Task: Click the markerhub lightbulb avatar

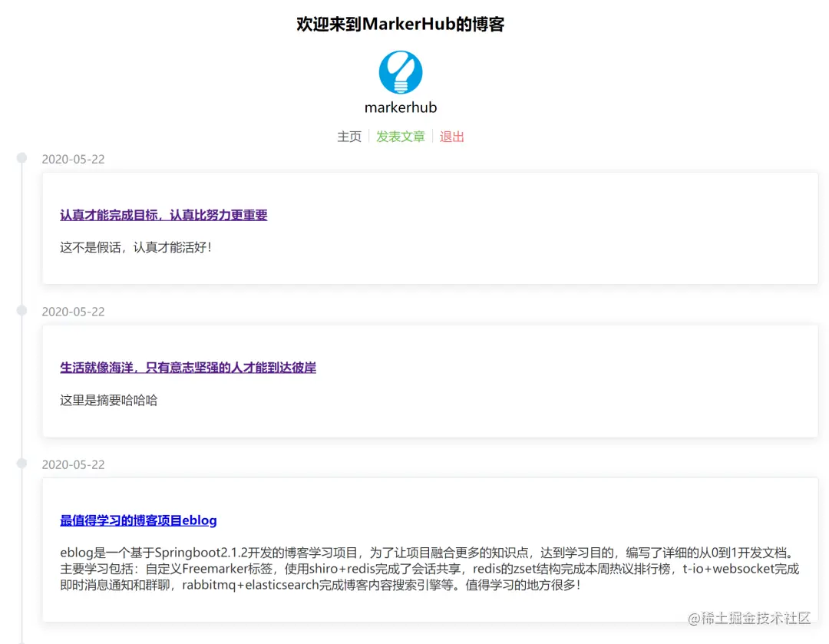Action: point(401,72)
